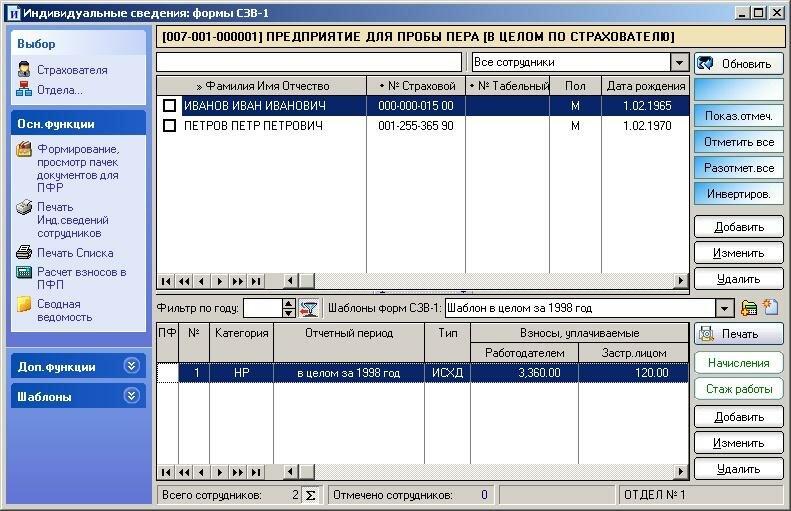Sort by Дата рождения column header
This screenshot has height=511, width=791.
pyautogui.click(x=646, y=86)
